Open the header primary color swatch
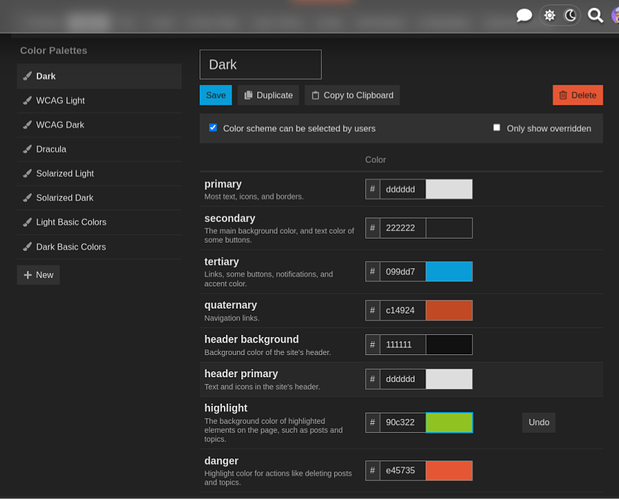The height and width of the screenshot is (500, 619). [x=449, y=379]
